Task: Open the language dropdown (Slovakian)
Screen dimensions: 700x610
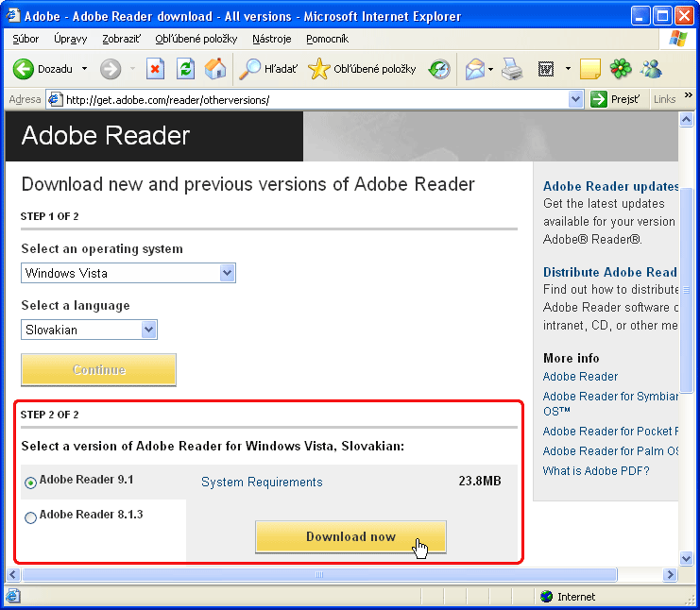Action: click(x=89, y=330)
